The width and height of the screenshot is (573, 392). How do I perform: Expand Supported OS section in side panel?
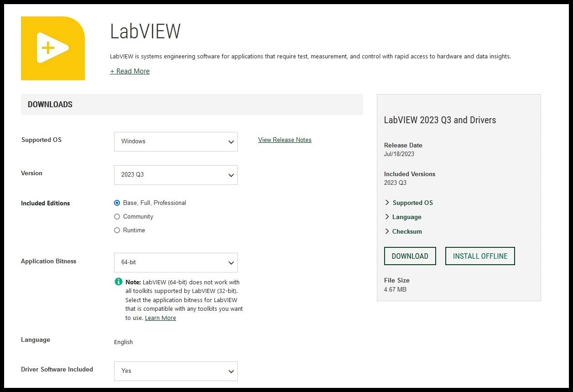coord(409,203)
